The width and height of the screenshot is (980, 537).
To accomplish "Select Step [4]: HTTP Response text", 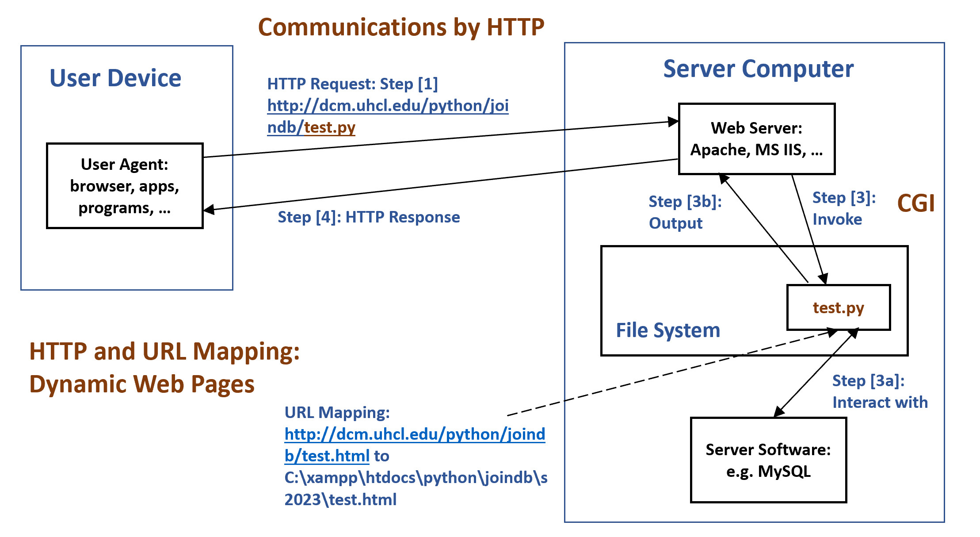I will 369,217.
